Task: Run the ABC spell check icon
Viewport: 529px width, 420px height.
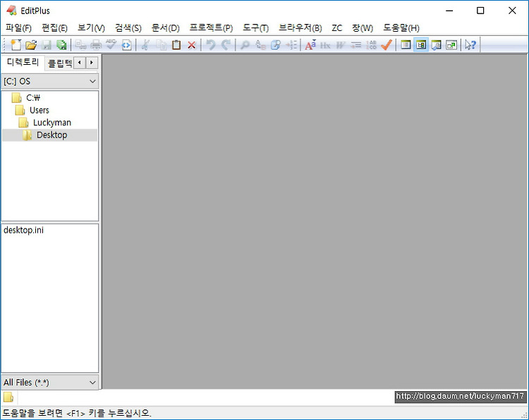Action: point(111,44)
